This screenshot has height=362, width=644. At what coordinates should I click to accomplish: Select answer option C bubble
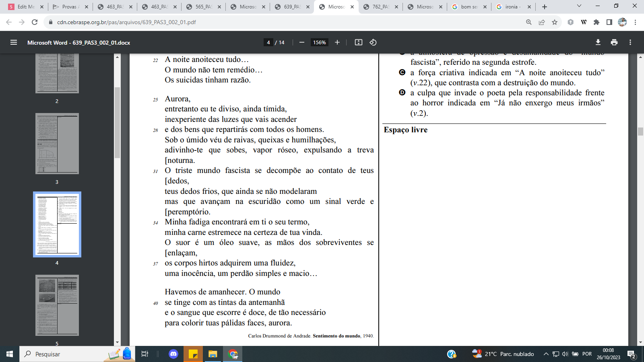[402, 72]
